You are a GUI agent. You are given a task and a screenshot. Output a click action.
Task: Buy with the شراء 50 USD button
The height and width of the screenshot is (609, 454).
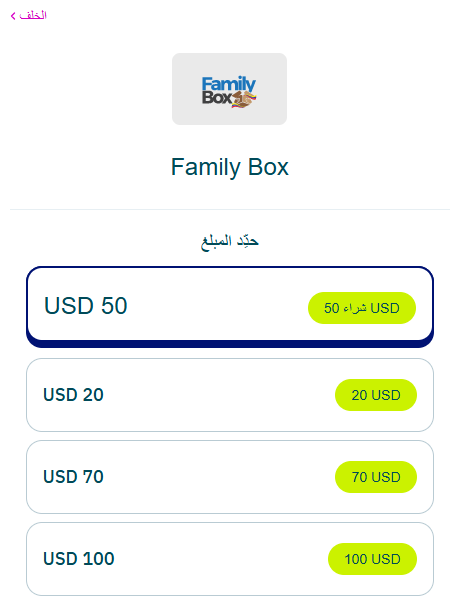click(362, 308)
